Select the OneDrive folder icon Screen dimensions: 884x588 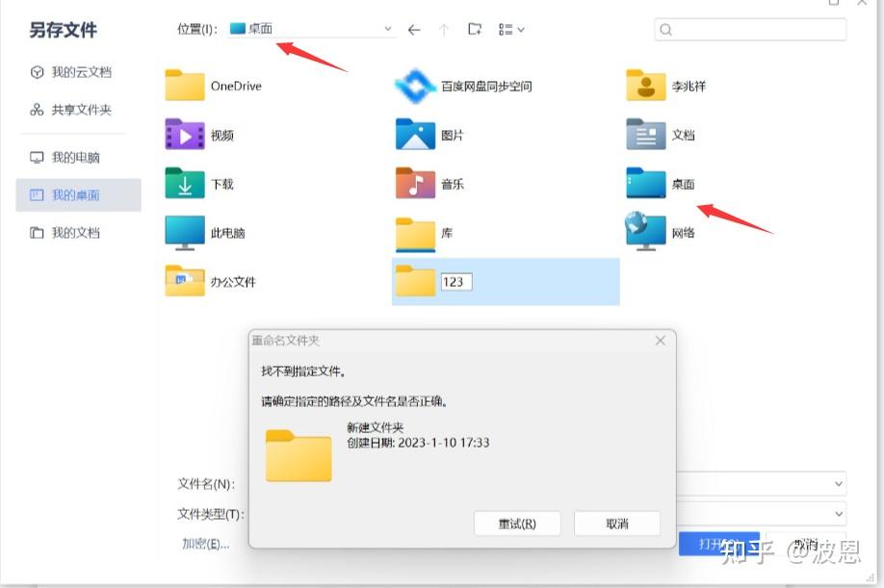pyautogui.click(x=184, y=86)
